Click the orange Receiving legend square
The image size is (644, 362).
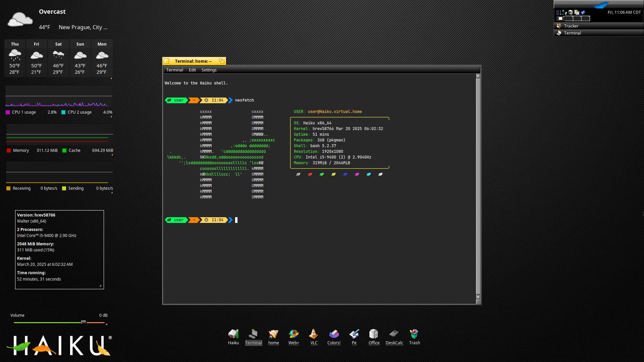(x=8, y=188)
